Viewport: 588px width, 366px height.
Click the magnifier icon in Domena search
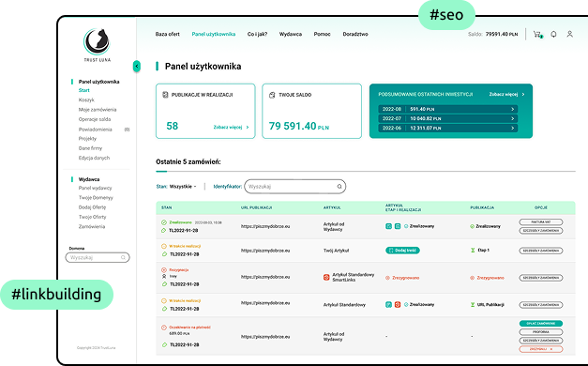(123, 257)
